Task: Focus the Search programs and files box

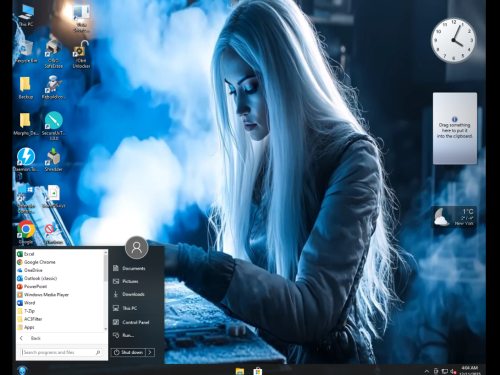Action: (61, 352)
